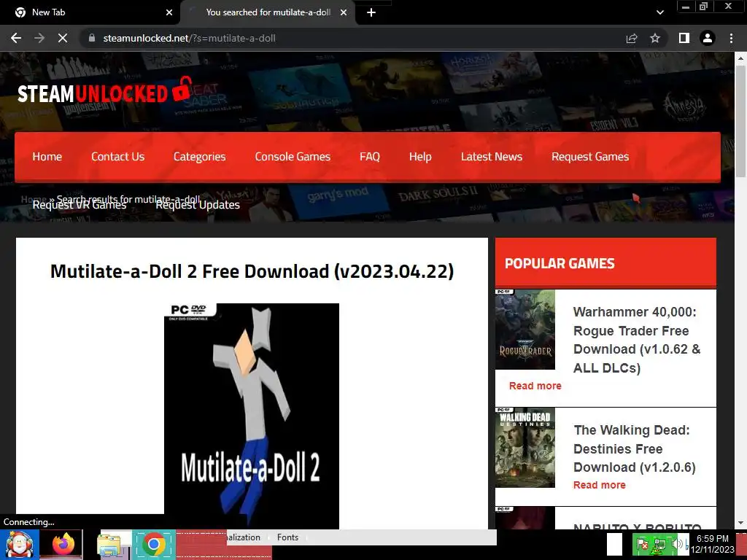Click the red flag action center tray icon

[x=643, y=544]
